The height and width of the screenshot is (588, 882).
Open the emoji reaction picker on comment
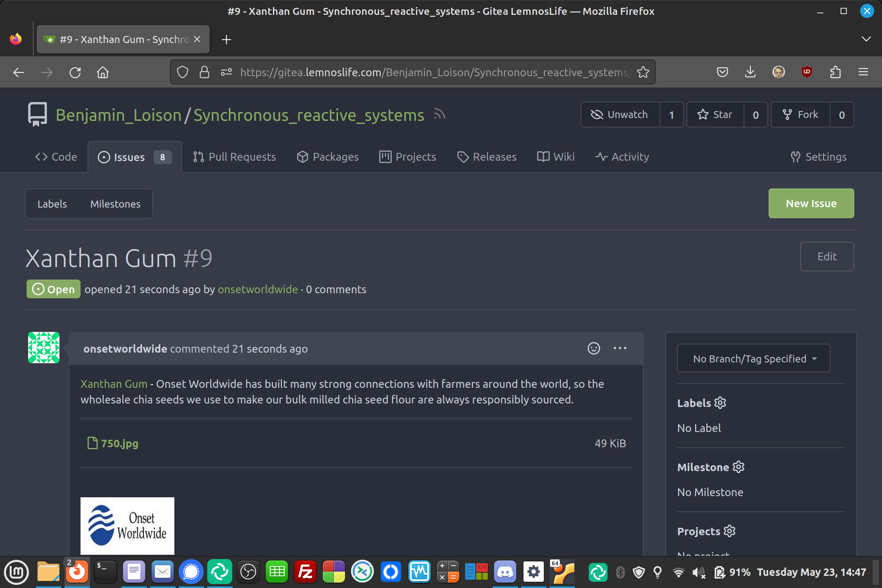coord(593,348)
